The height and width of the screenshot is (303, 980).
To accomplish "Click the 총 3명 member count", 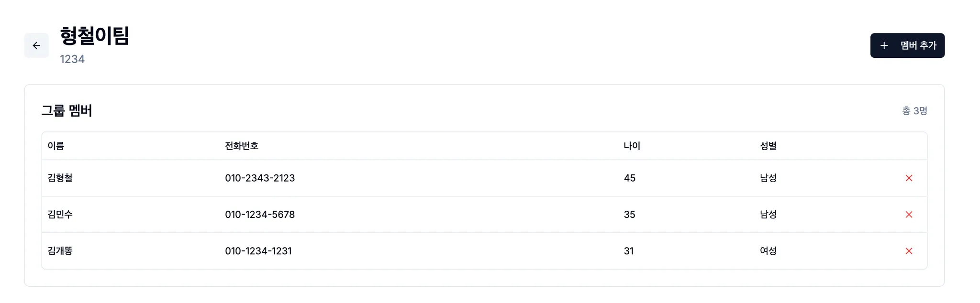I will click(914, 111).
